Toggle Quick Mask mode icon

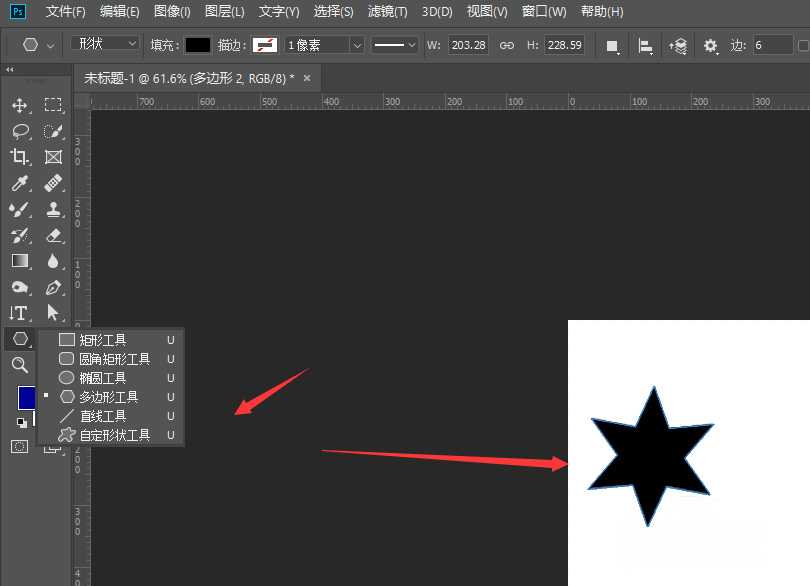(x=19, y=446)
